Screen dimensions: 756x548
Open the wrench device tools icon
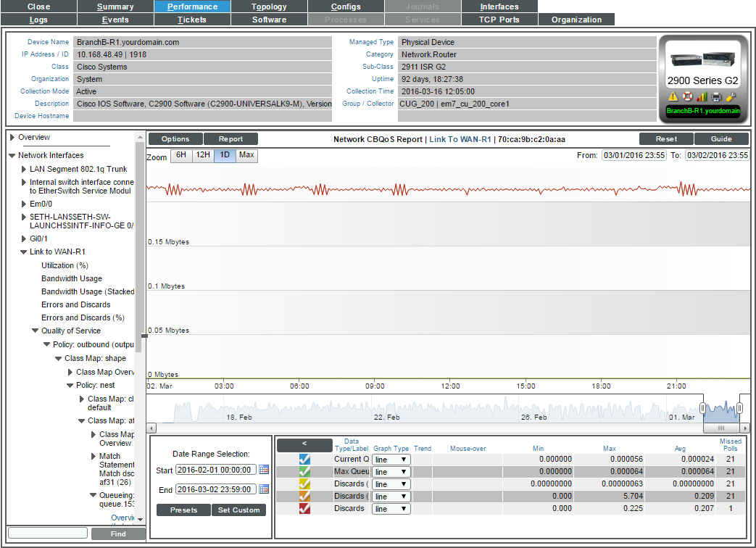point(731,97)
